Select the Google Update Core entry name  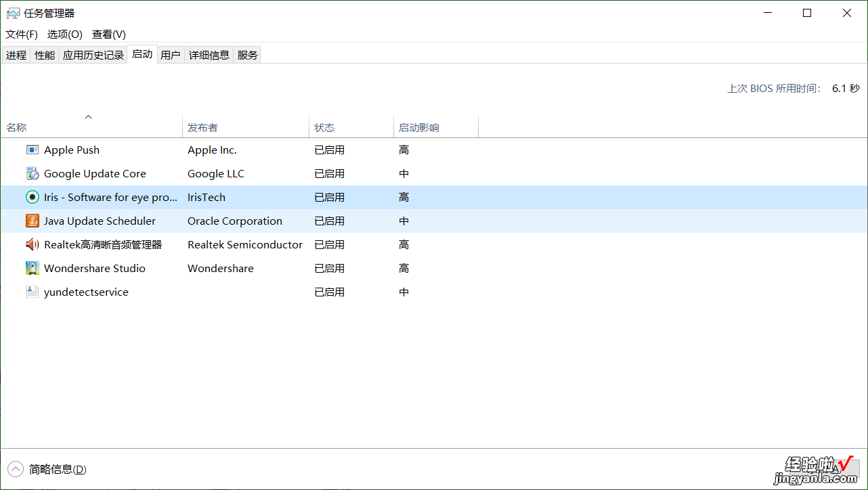click(95, 173)
